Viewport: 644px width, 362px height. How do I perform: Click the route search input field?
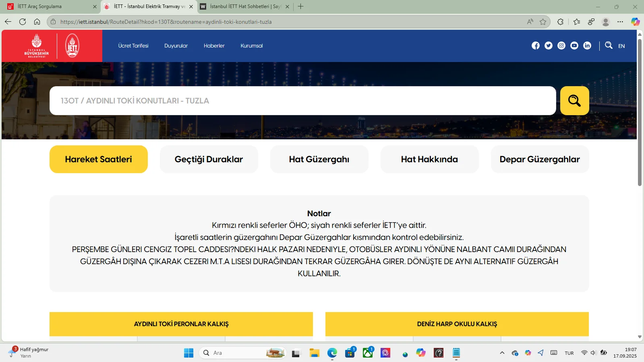pyautogui.click(x=302, y=101)
